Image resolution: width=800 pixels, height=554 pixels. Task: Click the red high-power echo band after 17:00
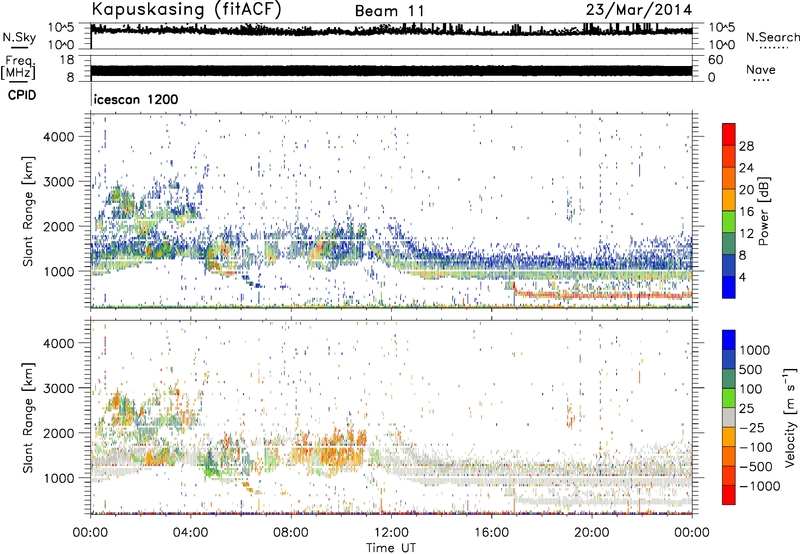pos(602,295)
